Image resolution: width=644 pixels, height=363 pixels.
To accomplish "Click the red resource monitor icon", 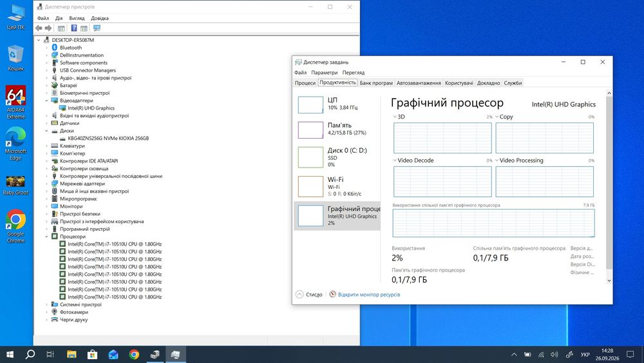I will point(333,295).
